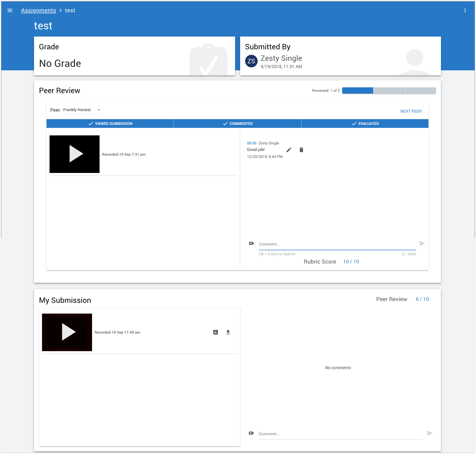
Task: Play the peer's video recorded 7:31 pm
Action: coord(75,154)
